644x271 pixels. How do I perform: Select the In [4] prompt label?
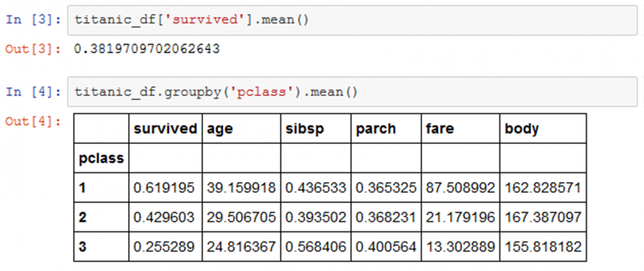click(33, 92)
